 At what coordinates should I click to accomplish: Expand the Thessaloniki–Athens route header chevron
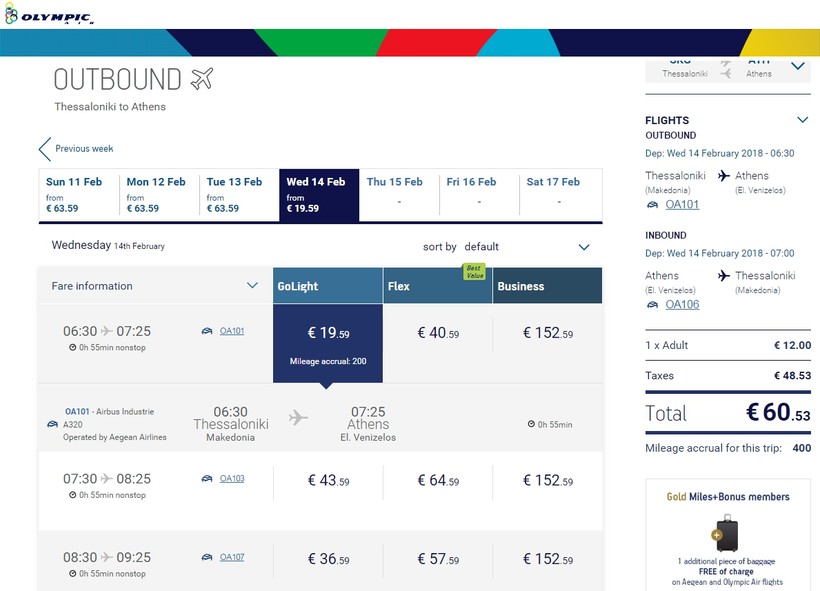click(798, 66)
